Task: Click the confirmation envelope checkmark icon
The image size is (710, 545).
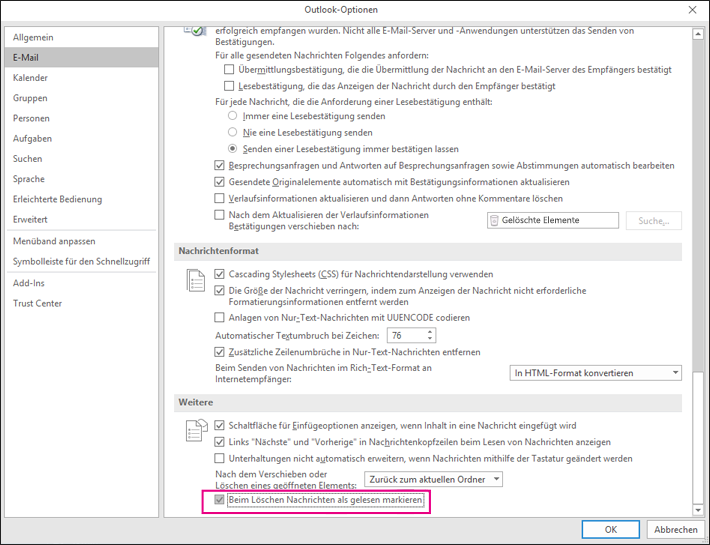Action: (195, 31)
